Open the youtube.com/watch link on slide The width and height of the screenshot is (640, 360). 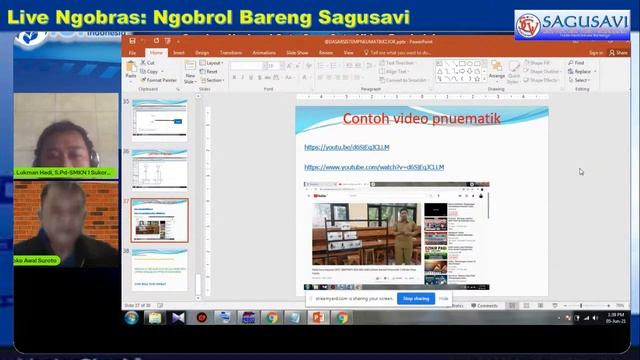(374, 167)
